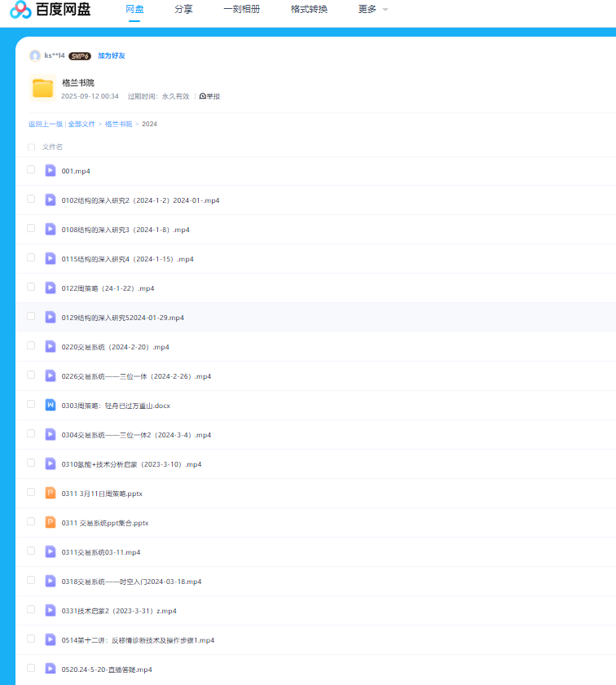
Task: Click the Baidu Netdisk logo icon
Action: pos(20,10)
